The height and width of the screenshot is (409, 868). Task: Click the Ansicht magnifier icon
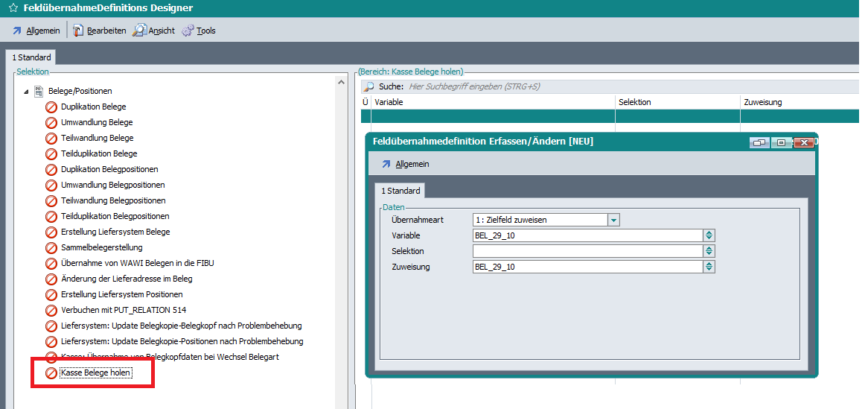pos(139,31)
